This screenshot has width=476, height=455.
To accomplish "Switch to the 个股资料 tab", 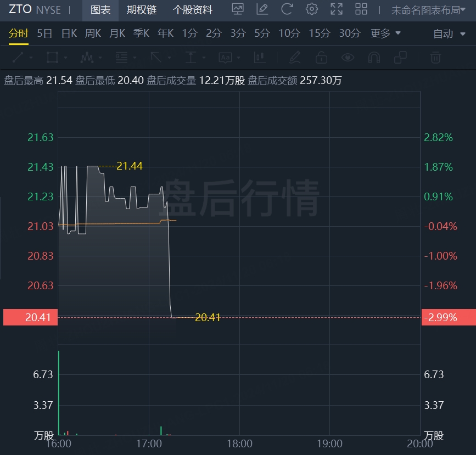I will click(x=192, y=10).
